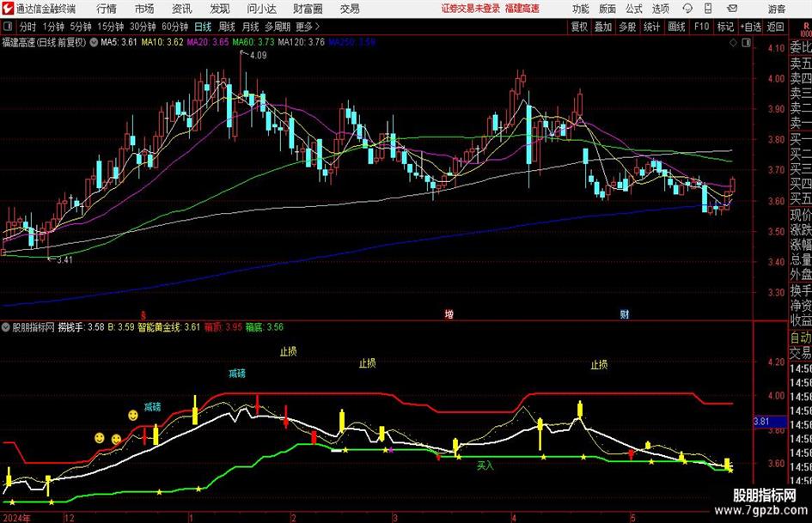Select the 日线 daily chart tab

coord(203,27)
